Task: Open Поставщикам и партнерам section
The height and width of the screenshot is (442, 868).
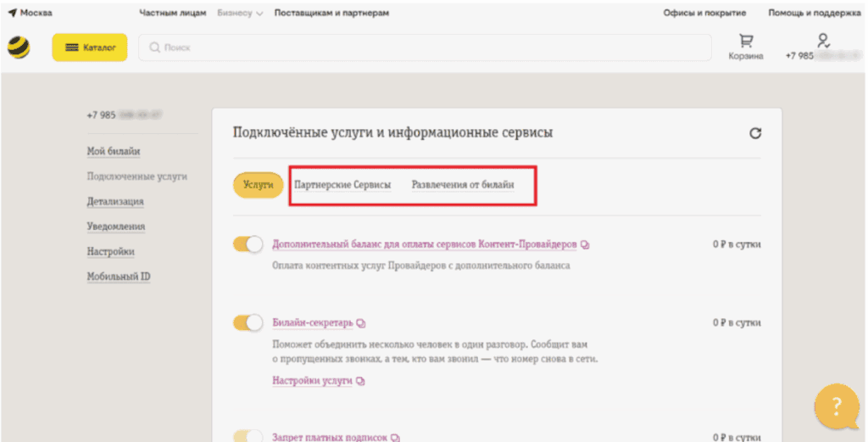Action: click(331, 13)
